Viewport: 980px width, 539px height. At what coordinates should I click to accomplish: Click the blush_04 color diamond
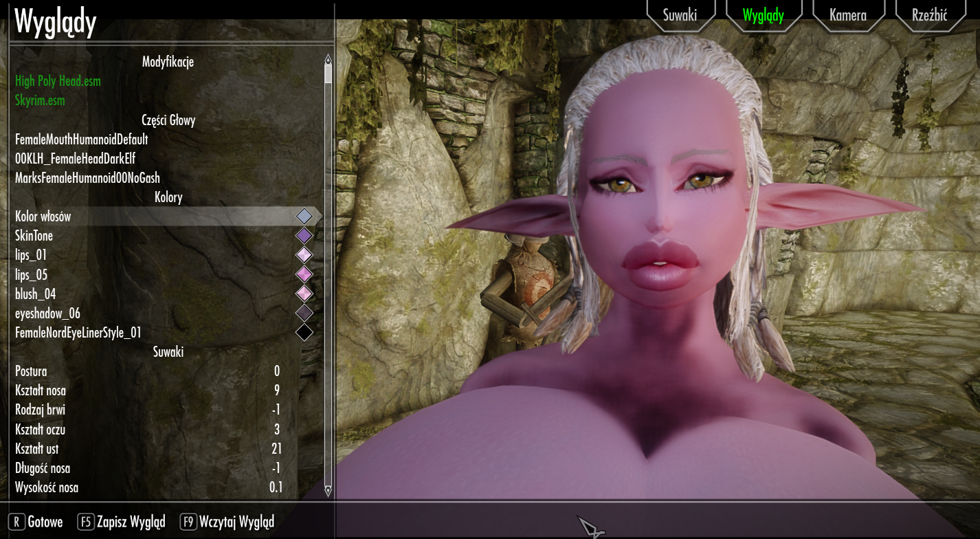(x=304, y=294)
